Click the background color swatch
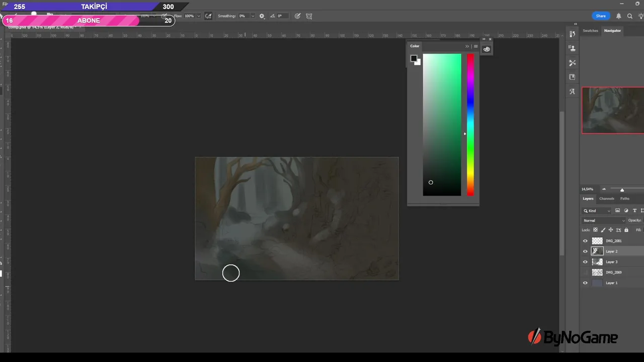 [418, 62]
